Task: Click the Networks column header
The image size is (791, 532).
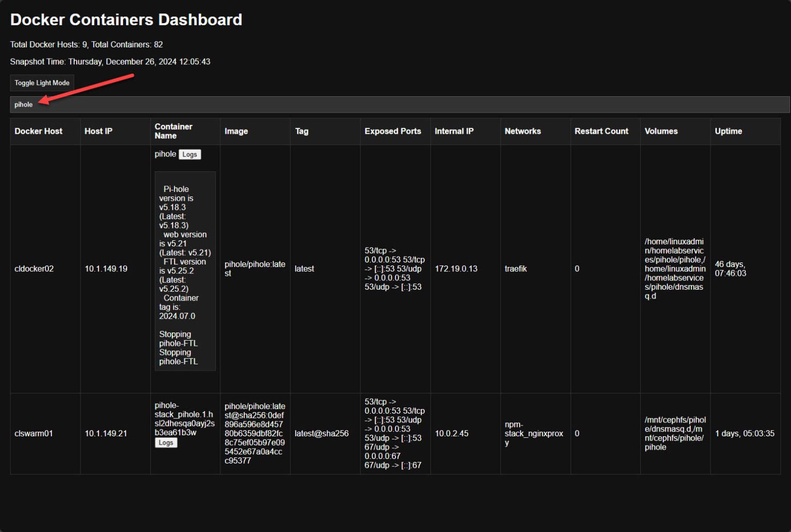Action: 523,131
